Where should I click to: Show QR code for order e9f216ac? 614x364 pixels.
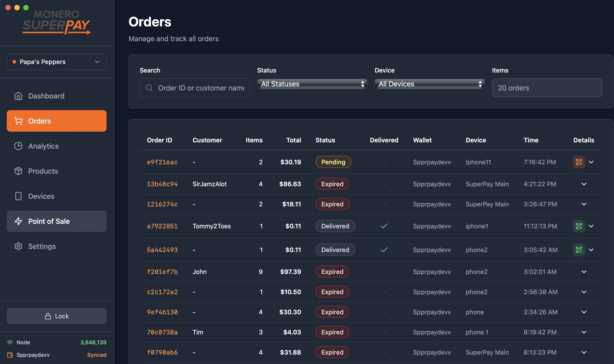[579, 162]
